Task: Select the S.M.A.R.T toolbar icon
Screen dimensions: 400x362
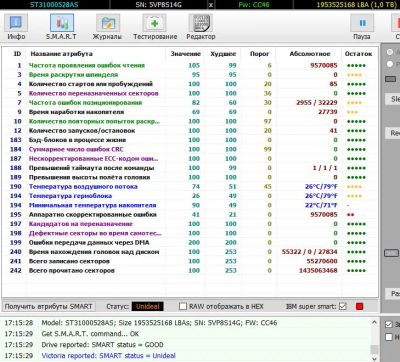Action: tap(61, 27)
